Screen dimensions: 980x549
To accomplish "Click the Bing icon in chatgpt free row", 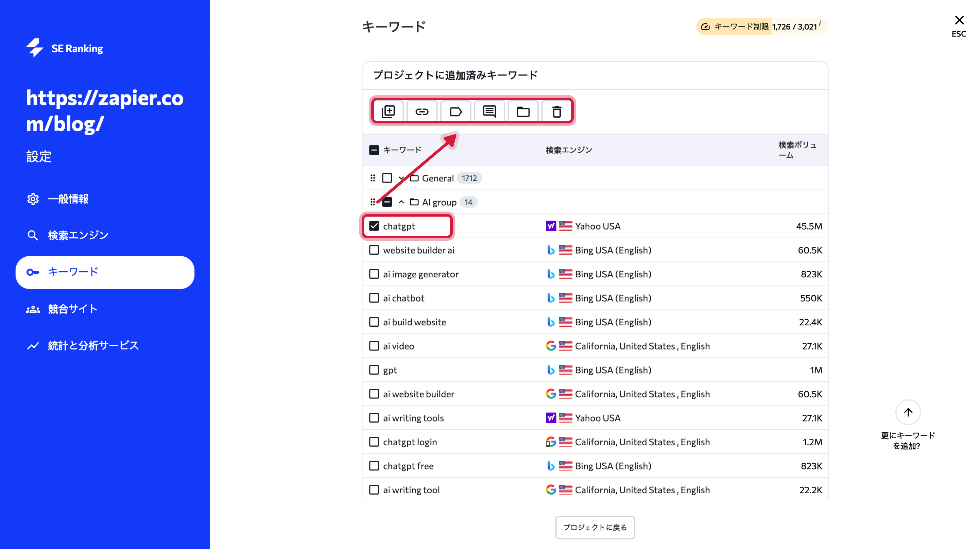I will pos(551,465).
